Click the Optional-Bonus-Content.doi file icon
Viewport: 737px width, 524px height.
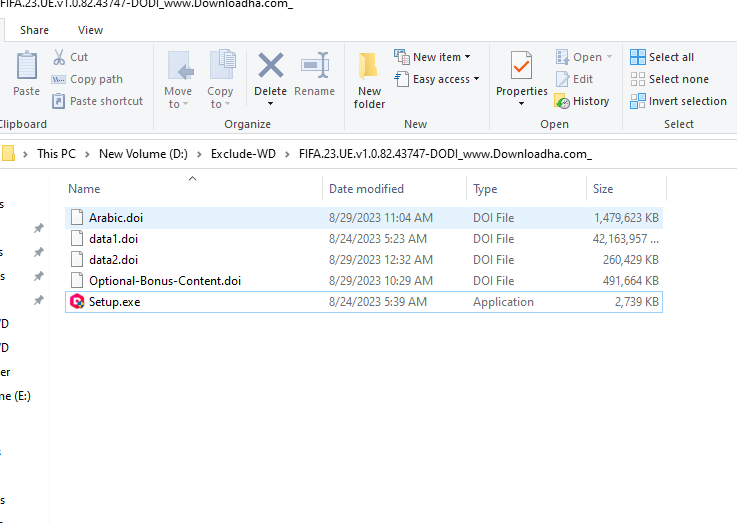click(x=77, y=280)
